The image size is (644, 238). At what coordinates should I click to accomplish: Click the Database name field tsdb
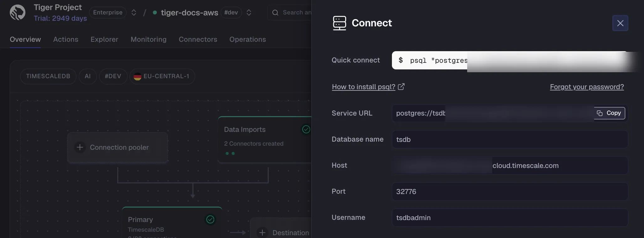click(x=510, y=139)
